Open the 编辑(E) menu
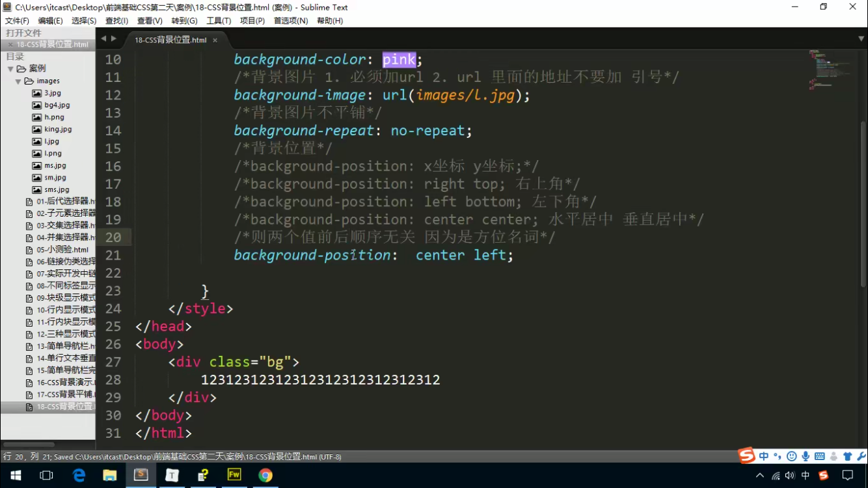868x488 pixels. [50, 21]
